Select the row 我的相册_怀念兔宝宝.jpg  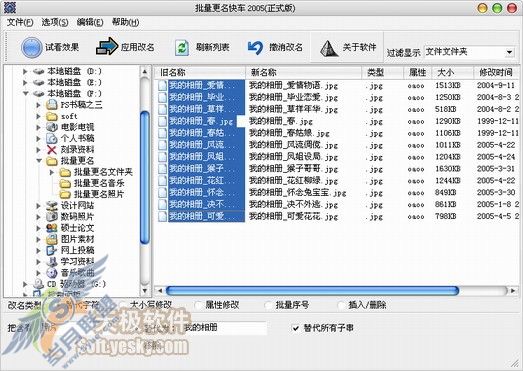(x=338, y=193)
